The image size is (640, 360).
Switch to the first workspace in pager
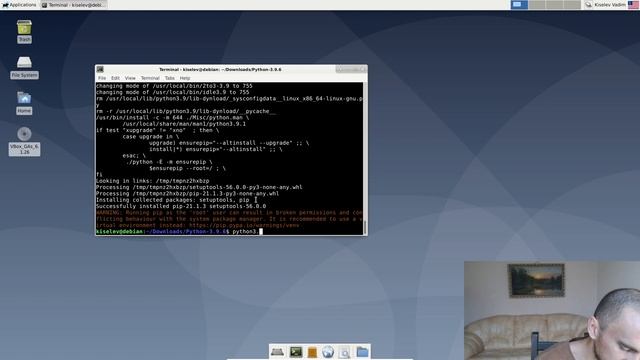tap(519, 4)
